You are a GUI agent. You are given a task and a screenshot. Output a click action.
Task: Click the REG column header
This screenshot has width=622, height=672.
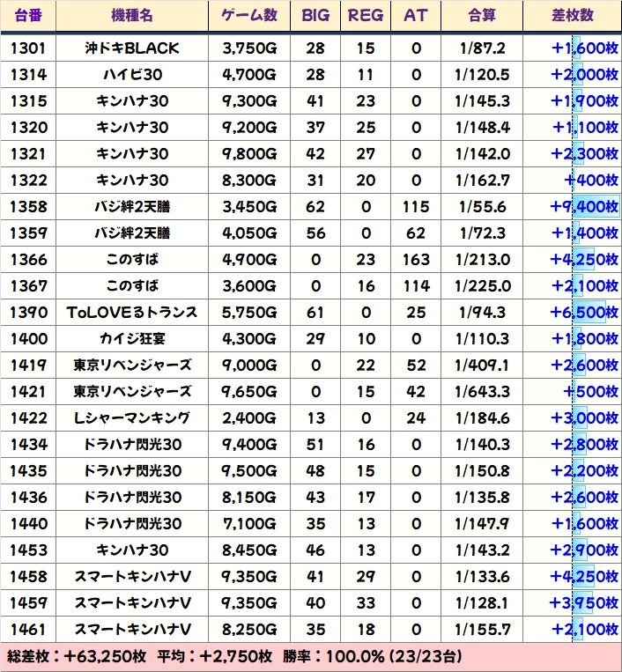pyautogui.click(x=366, y=16)
